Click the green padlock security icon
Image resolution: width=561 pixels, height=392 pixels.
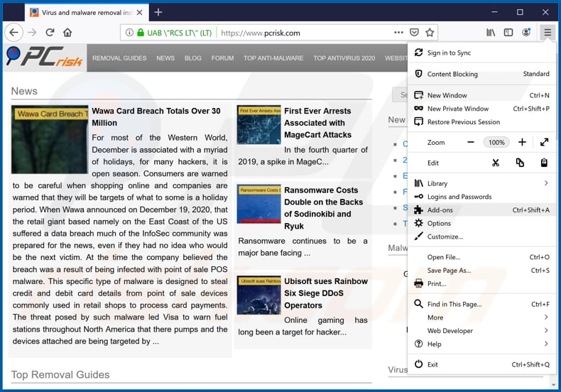coord(141,33)
